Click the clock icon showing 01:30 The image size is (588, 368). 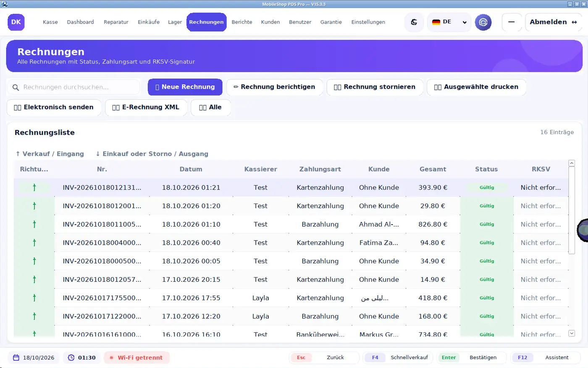[71, 357]
